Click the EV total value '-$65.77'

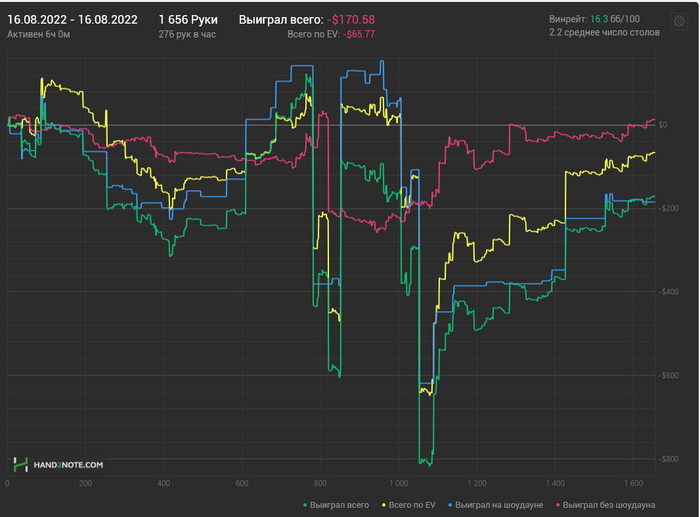pyautogui.click(x=359, y=34)
